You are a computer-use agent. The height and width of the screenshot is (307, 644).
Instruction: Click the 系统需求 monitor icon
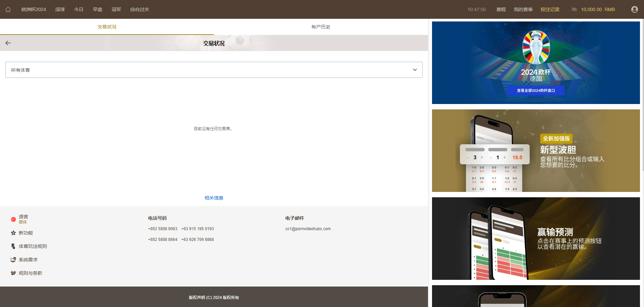click(x=13, y=260)
